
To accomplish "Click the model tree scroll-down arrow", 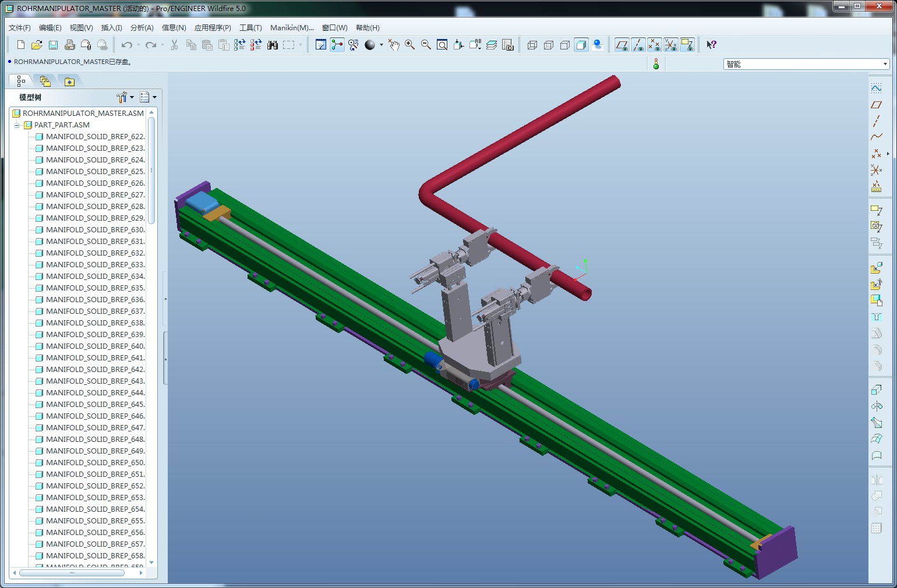I will click(151, 562).
